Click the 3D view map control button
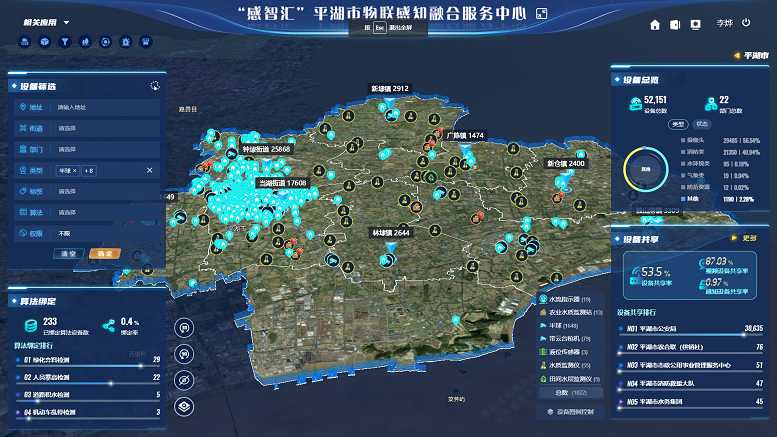Viewport: 777px width, 437px height. 184,328
